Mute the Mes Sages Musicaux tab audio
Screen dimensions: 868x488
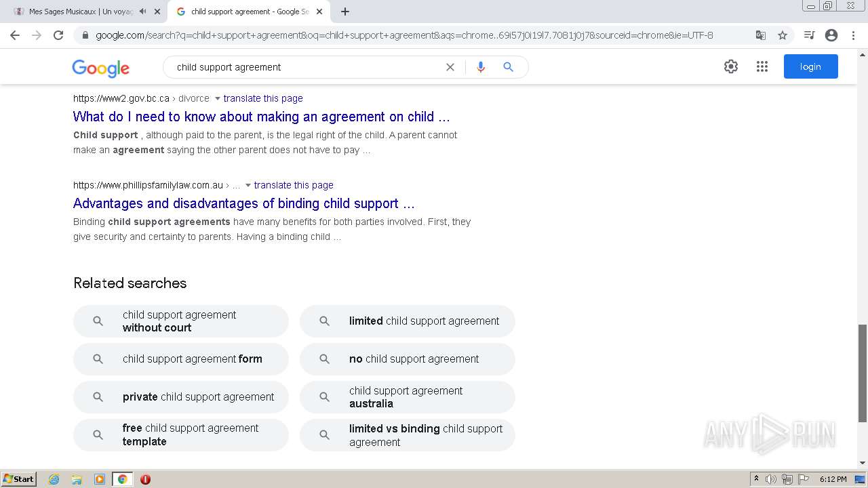(x=142, y=12)
